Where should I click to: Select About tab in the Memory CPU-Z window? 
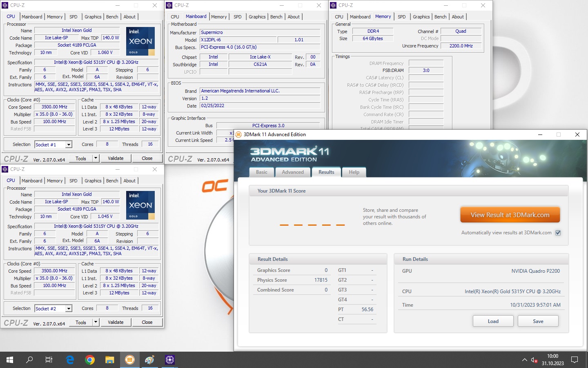point(458,17)
